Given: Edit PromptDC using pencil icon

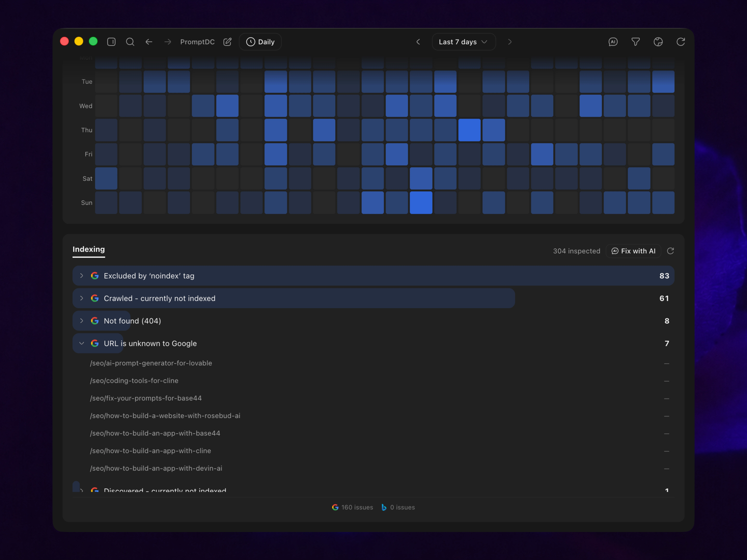Looking at the screenshot, I should pos(228,42).
